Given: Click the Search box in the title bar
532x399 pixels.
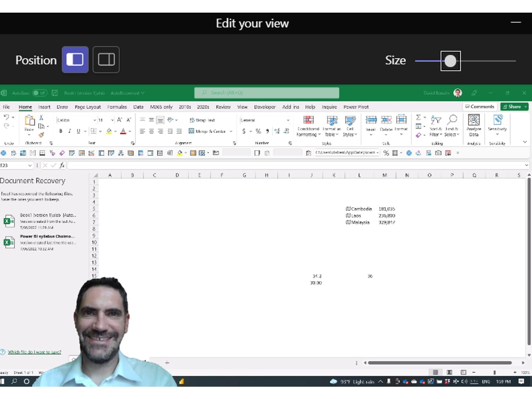Looking at the screenshot, I should (x=266, y=93).
